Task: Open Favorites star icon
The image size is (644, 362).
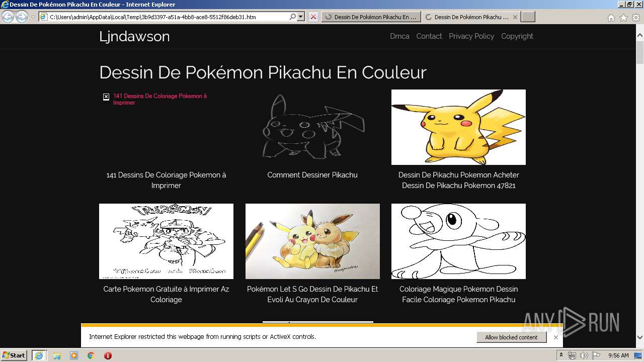Action: pyautogui.click(x=623, y=18)
